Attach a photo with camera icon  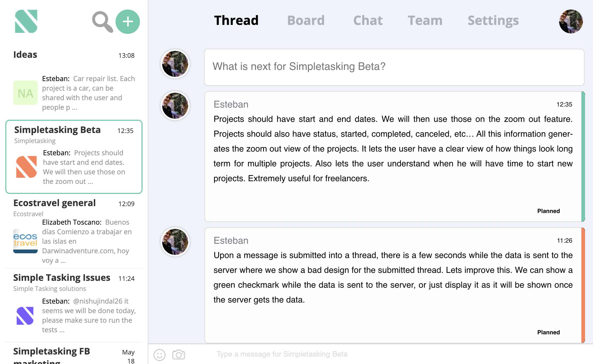(x=179, y=354)
